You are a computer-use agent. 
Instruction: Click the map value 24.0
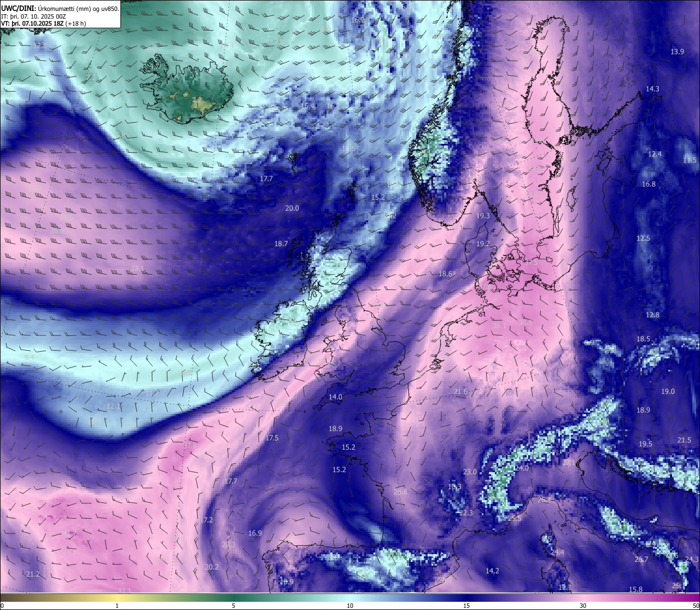pos(522,468)
